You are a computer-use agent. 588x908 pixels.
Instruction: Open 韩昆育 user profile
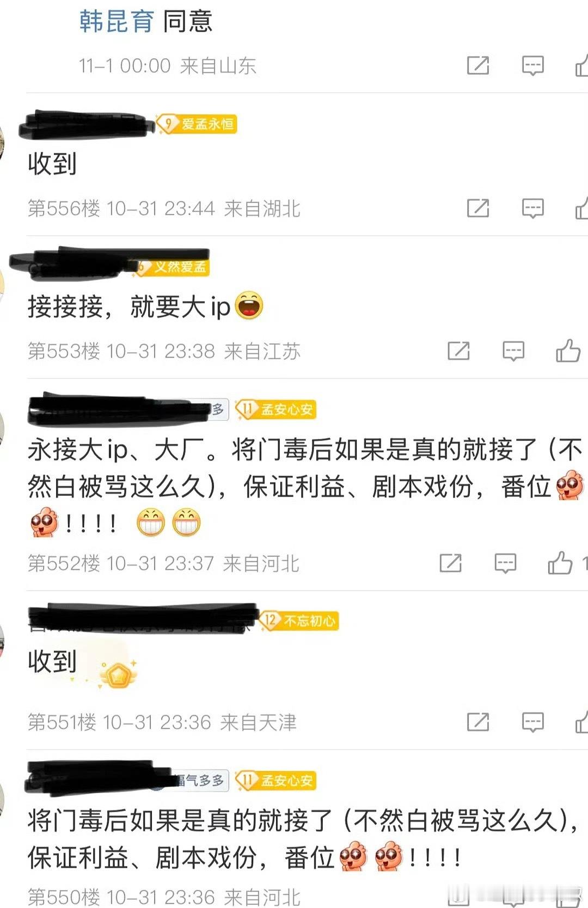116,21
